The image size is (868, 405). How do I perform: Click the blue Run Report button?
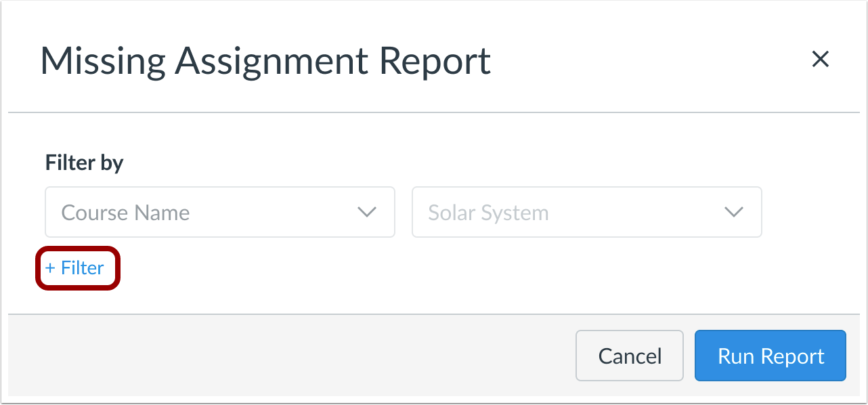pyautogui.click(x=771, y=356)
